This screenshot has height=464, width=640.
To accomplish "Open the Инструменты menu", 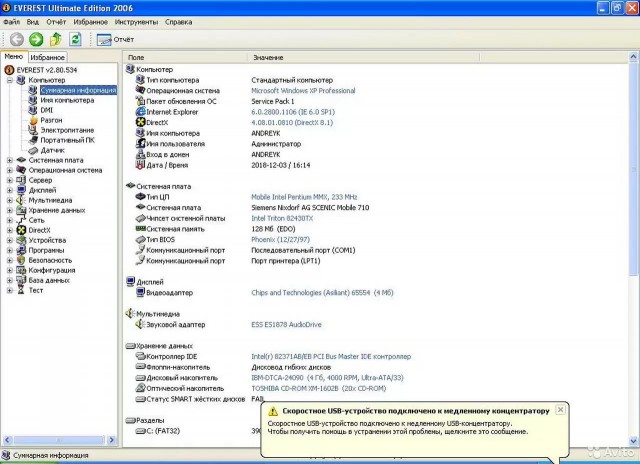I will pyautogui.click(x=136, y=22).
